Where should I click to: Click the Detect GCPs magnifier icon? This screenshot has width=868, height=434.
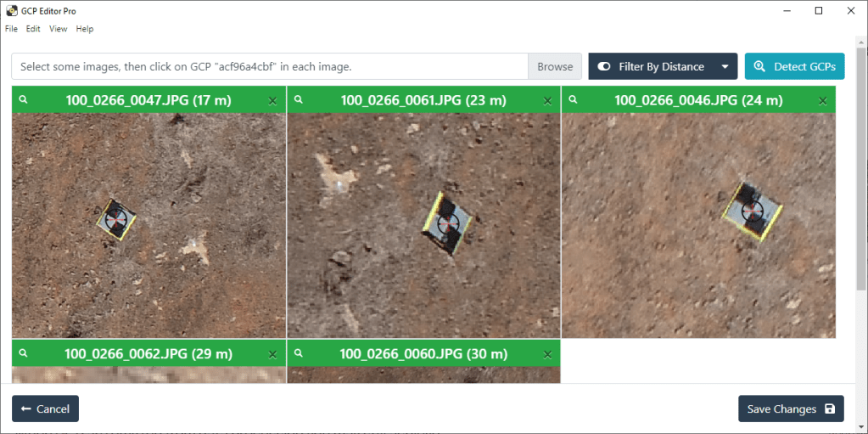(x=760, y=66)
